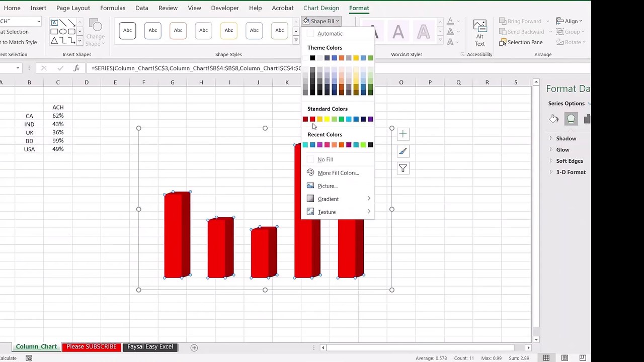Select the Rectangle shape in Insert Shapes
Screen dimensions: 644x362
point(54,32)
